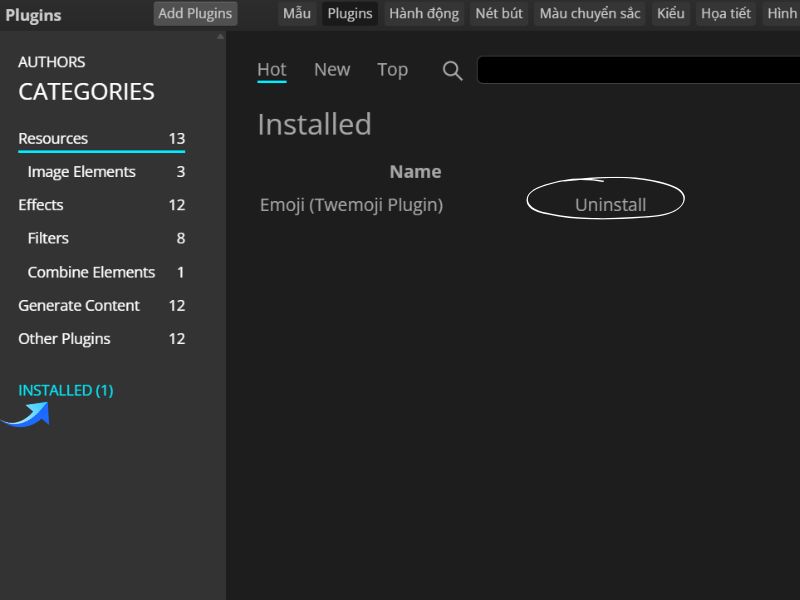Click the Installed heading text

314,124
